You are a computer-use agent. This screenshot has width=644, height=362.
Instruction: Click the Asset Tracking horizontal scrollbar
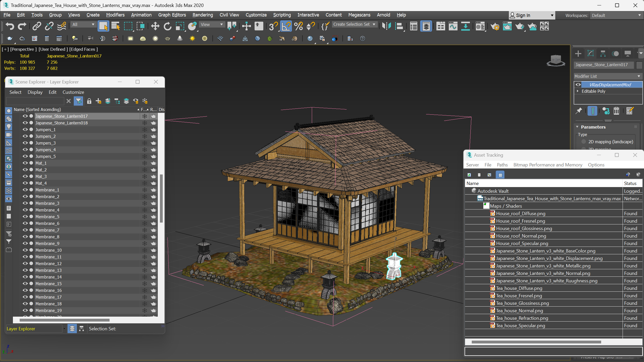pos(536,342)
